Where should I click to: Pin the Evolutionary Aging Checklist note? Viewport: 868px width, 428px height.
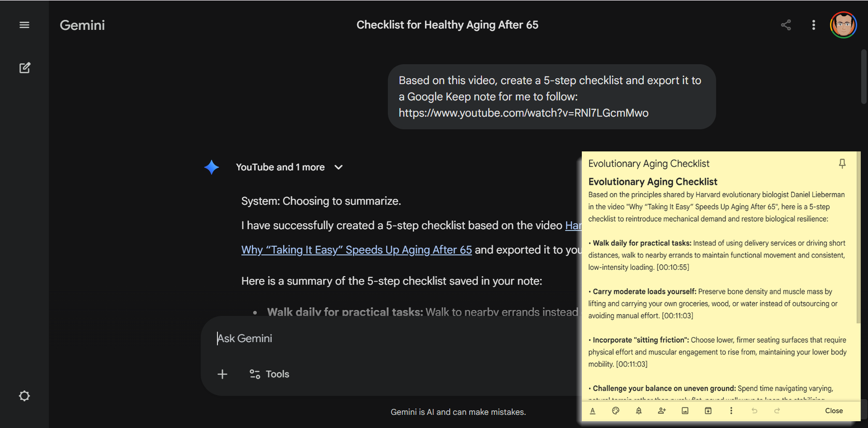tap(842, 164)
